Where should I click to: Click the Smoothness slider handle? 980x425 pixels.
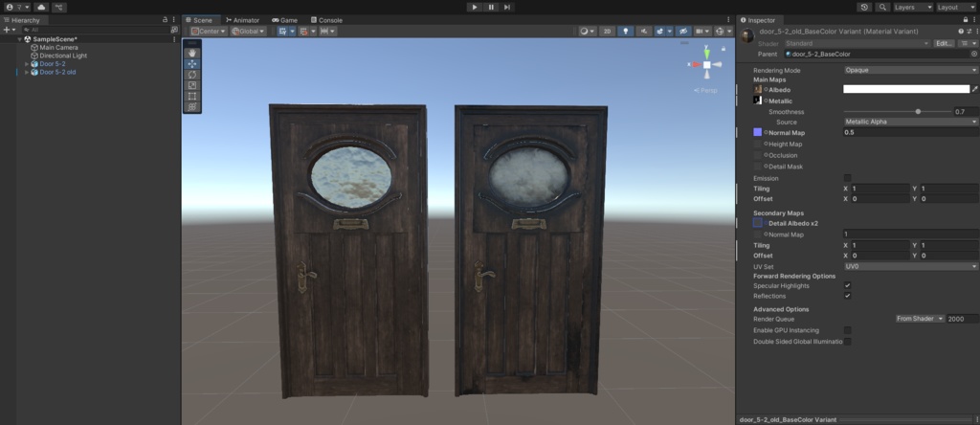pyautogui.click(x=918, y=111)
